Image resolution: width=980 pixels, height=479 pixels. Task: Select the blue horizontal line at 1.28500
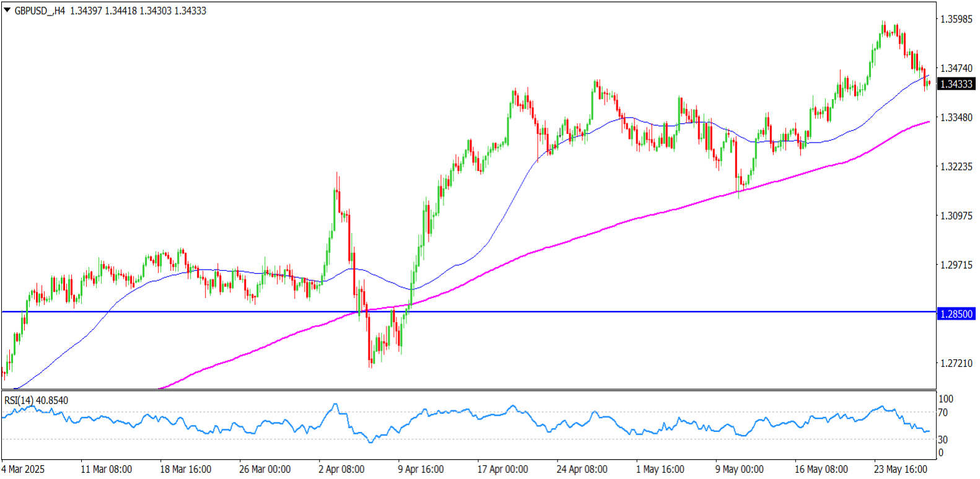(468, 312)
